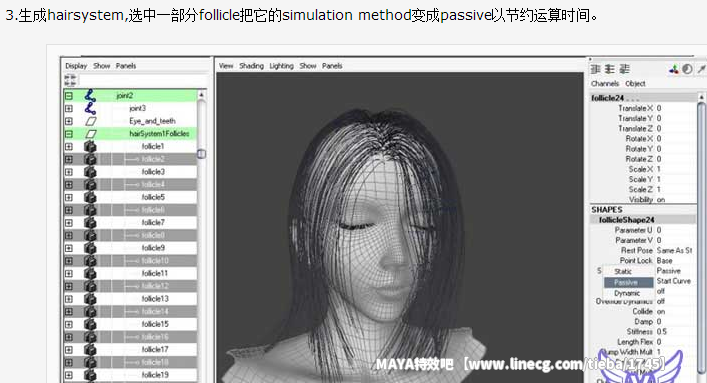Viewport: 707px width, 383px height.
Task: Open the outliner Panels menu
Action: pyautogui.click(x=126, y=66)
